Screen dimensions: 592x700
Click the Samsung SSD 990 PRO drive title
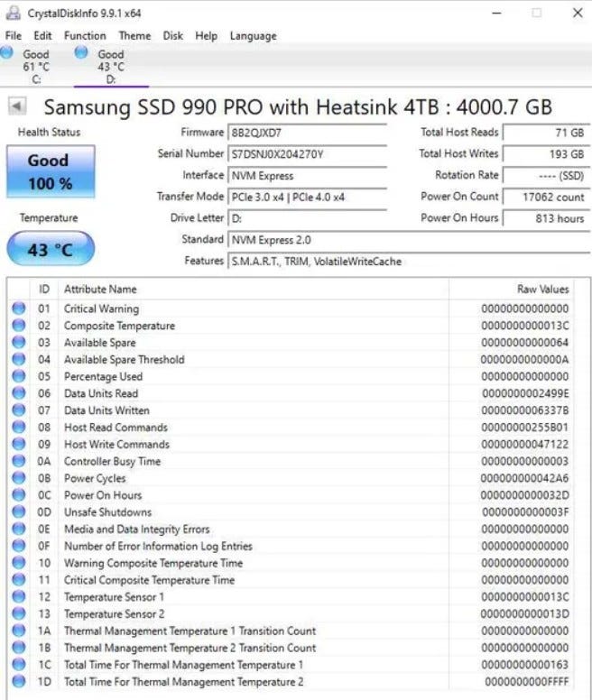298,107
